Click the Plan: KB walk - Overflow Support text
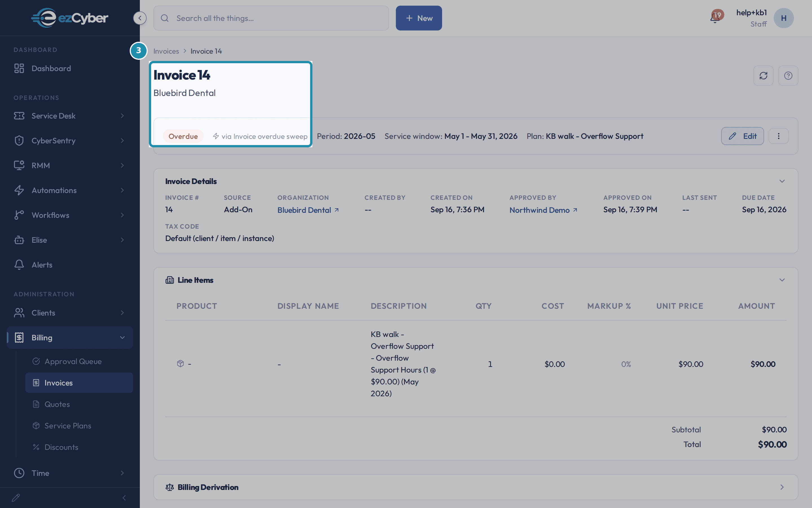 tap(585, 136)
